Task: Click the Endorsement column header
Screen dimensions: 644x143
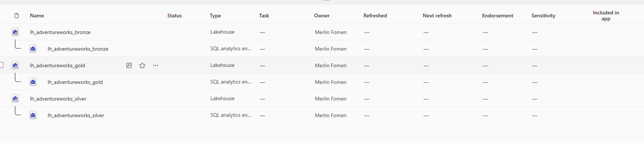Action: (497, 16)
